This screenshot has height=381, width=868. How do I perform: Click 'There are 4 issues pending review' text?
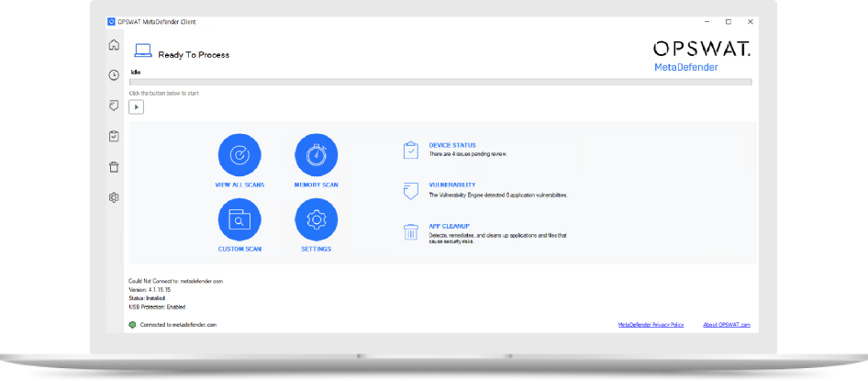(468, 154)
